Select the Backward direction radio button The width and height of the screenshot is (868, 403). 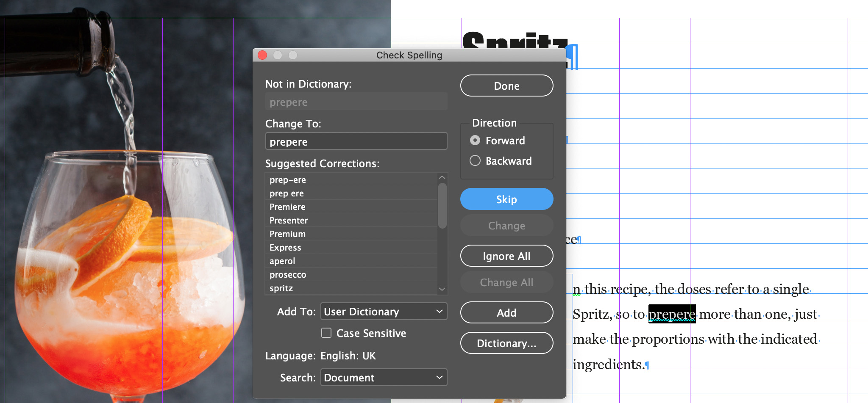tap(475, 160)
